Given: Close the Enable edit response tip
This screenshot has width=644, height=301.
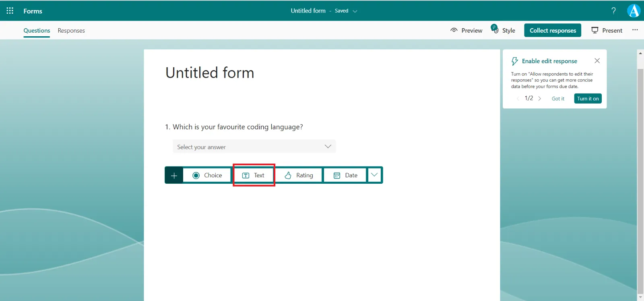Looking at the screenshot, I should [597, 60].
